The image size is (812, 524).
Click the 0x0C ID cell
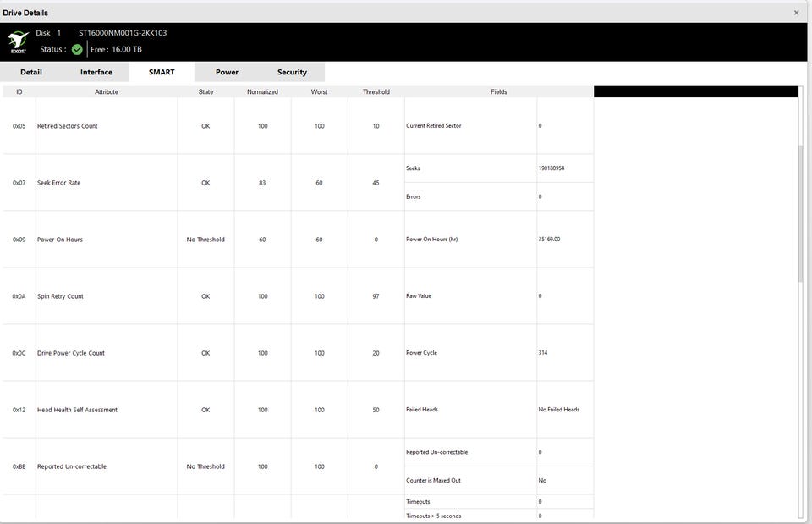pyautogui.click(x=19, y=353)
